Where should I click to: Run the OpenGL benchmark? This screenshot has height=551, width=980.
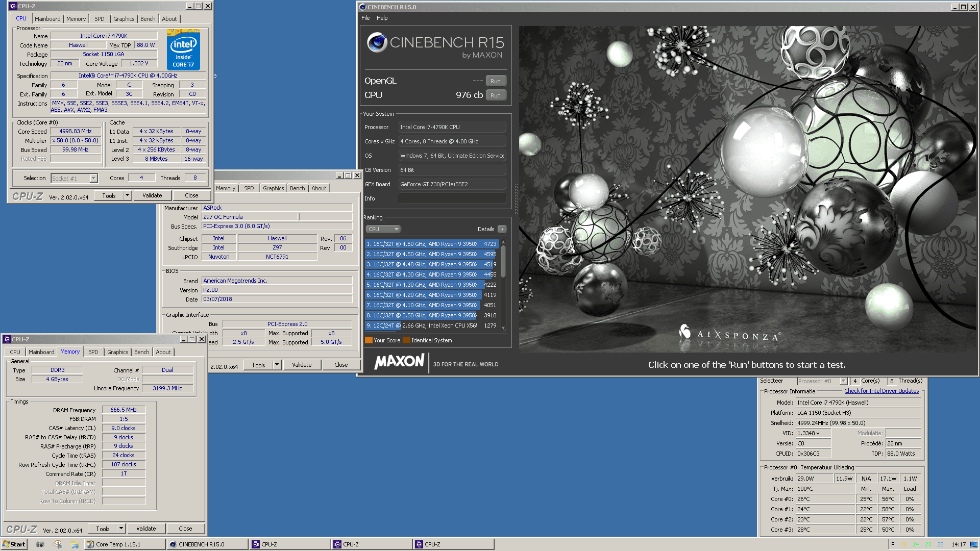tap(496, 81)
